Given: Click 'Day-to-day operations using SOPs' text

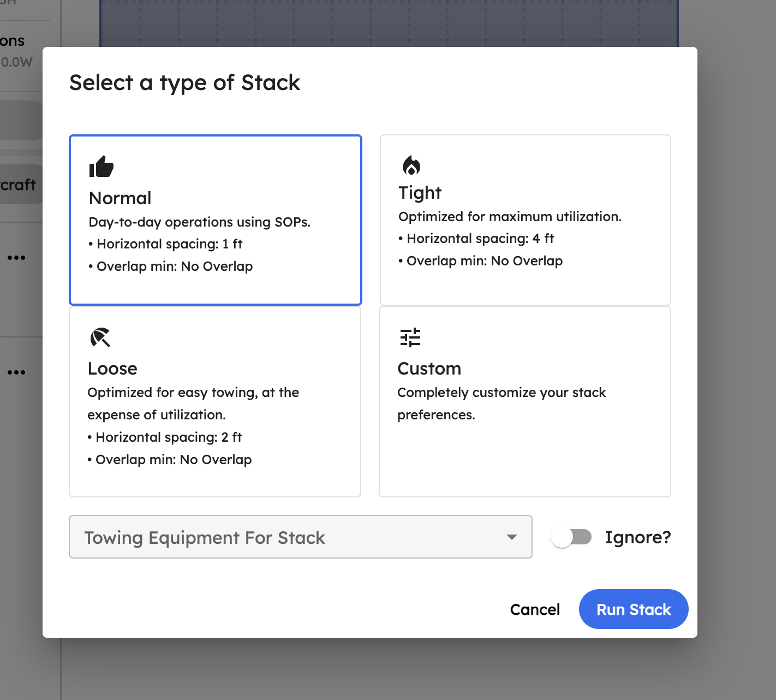Looking at the screenshot, I should (200, 222).
